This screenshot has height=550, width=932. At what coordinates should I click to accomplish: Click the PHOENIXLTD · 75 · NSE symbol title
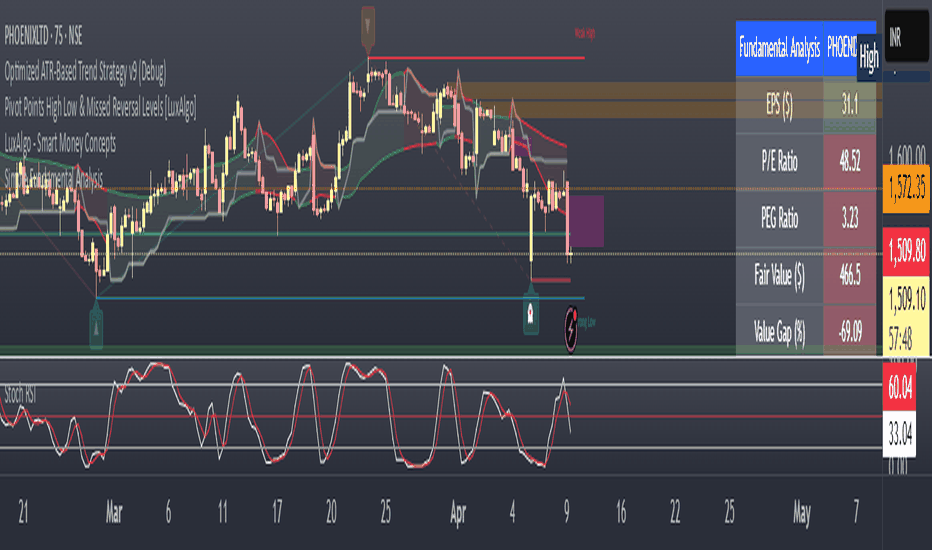click(x=43, y=36)
